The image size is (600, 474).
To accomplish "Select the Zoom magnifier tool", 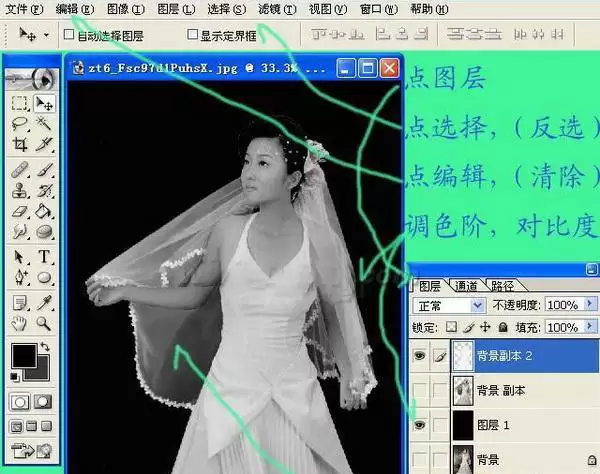I will 43,324.
